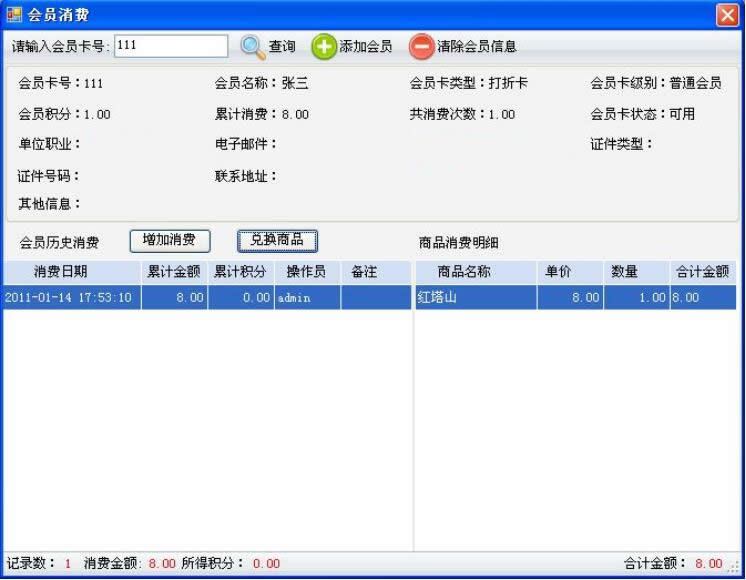
Task: Click the 电子邮件 label
Action: [245, 144]
